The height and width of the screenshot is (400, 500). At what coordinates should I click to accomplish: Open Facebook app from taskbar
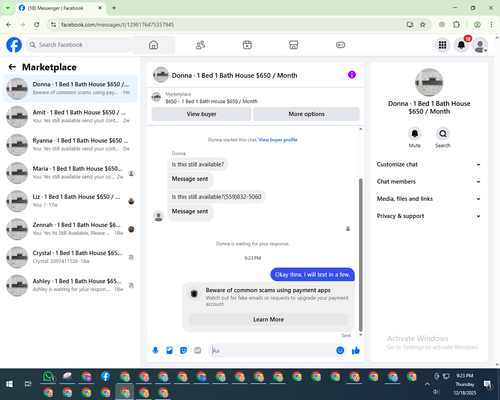(106, 377)
